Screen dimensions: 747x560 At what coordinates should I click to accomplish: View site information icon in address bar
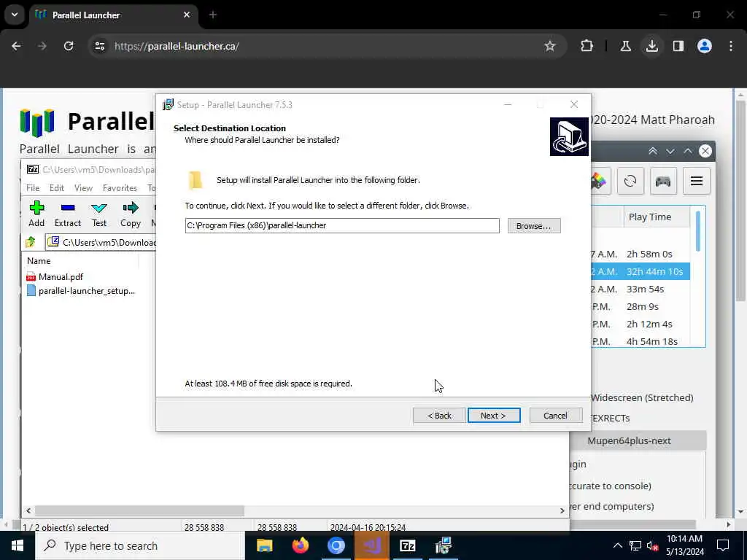coord(99,46)
